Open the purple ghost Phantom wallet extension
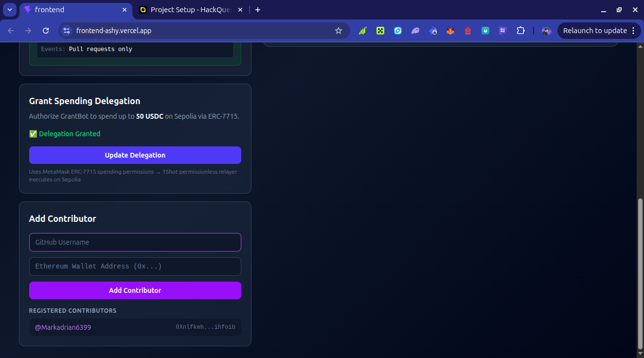644x358 pixels. click(x=415, y=31)
